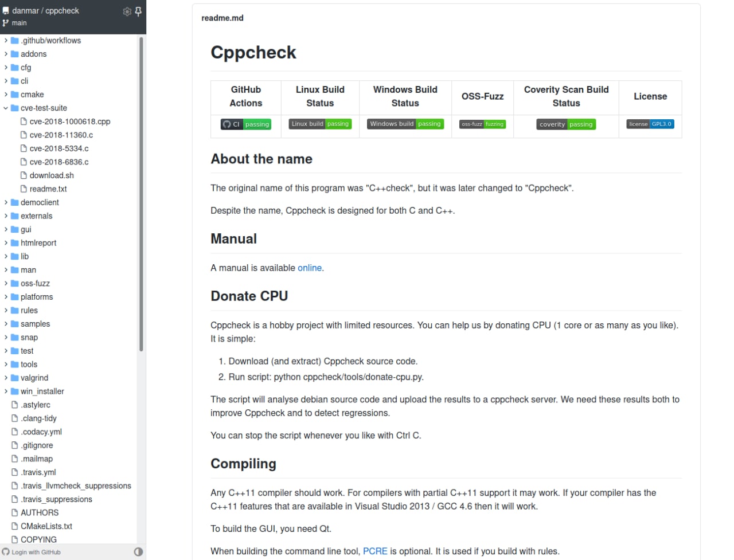Expand the cli folder chevron
The image size is (734, 560).
tap(6, 81)
